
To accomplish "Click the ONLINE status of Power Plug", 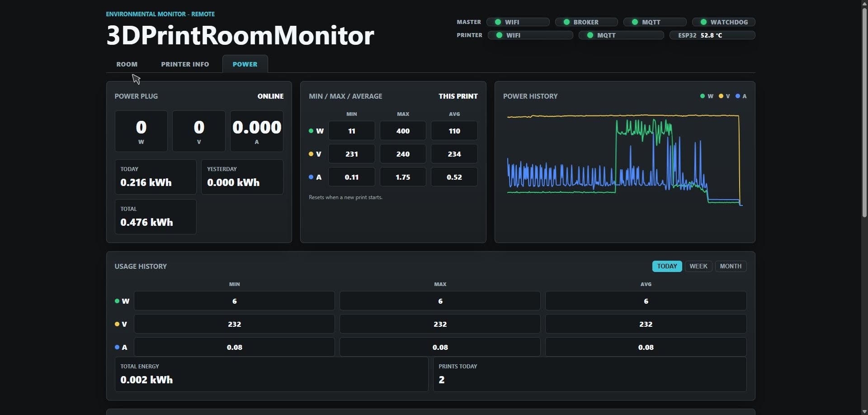I will click(x=270, y=96).
